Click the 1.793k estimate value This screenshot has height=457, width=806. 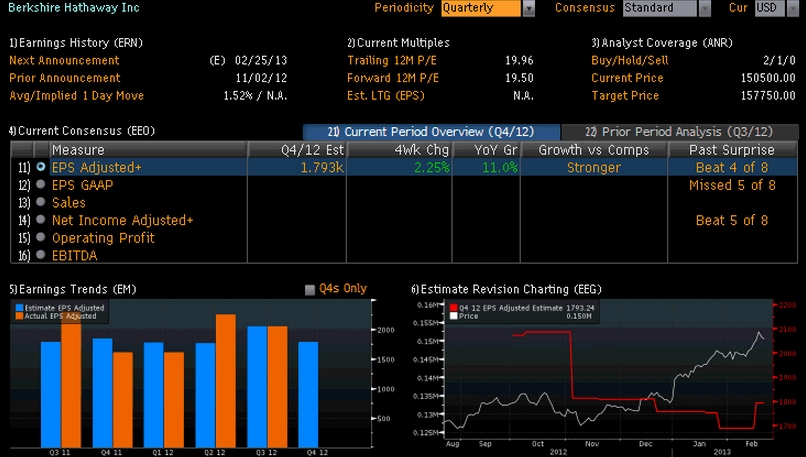click(x=322, y=168)
